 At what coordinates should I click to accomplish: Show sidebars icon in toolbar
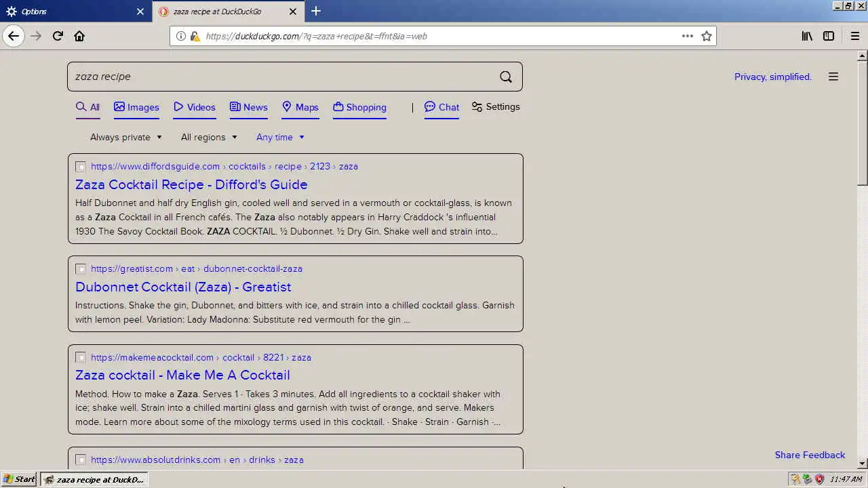tap(829, 36)
